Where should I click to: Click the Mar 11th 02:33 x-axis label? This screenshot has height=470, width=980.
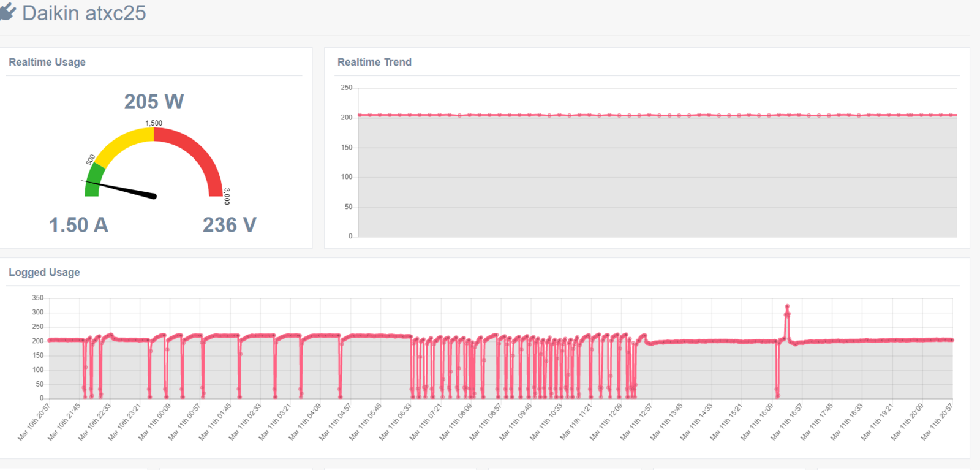[x=245, y=422]
